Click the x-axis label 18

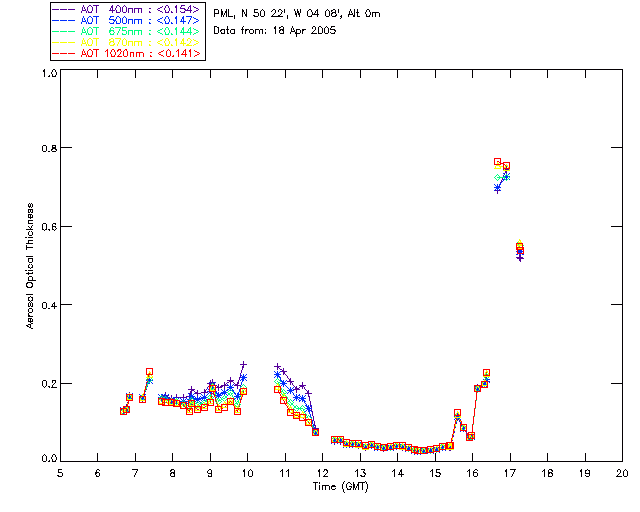click(x=547, y=473)
